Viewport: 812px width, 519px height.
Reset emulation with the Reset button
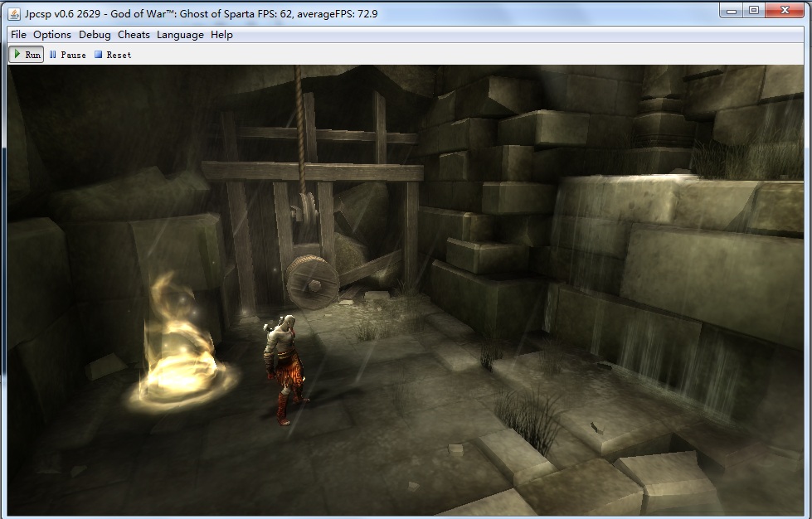point(112,55)
